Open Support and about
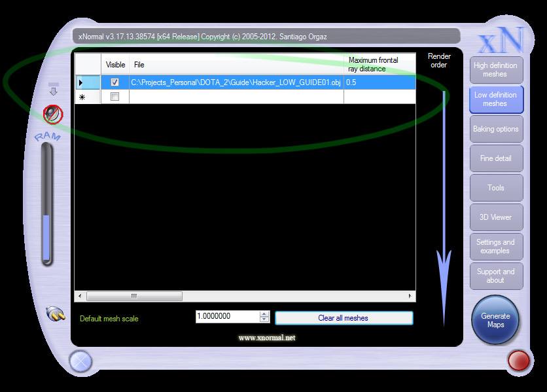This screenshot has height=392, width=547. pos(496,276)
